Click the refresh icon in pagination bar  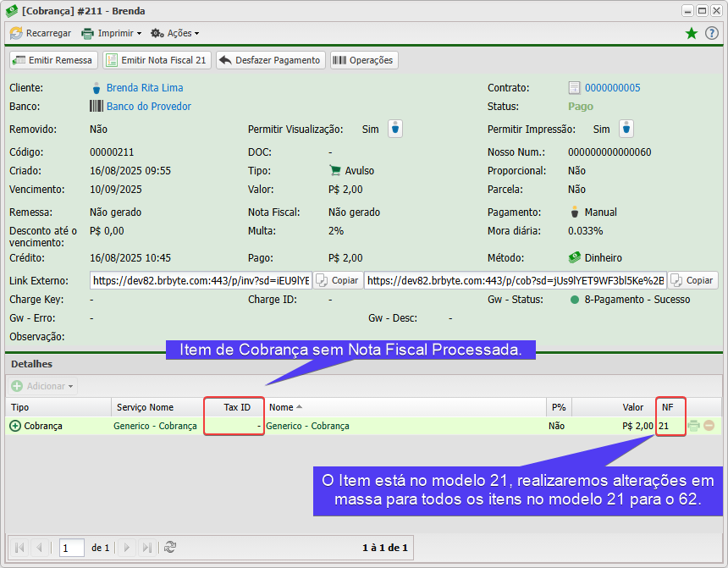(x=169, y=548)
